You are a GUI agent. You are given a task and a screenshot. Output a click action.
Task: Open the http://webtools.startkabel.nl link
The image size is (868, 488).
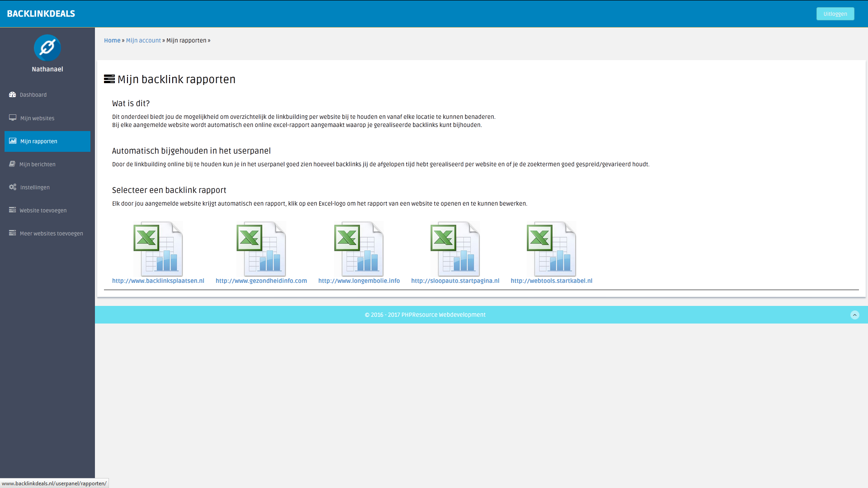(x=552, y=281)
